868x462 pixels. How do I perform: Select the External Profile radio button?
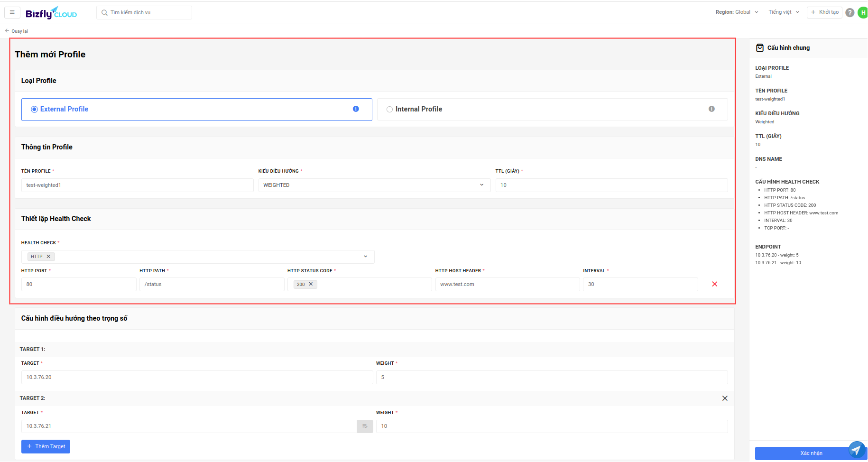34,110
